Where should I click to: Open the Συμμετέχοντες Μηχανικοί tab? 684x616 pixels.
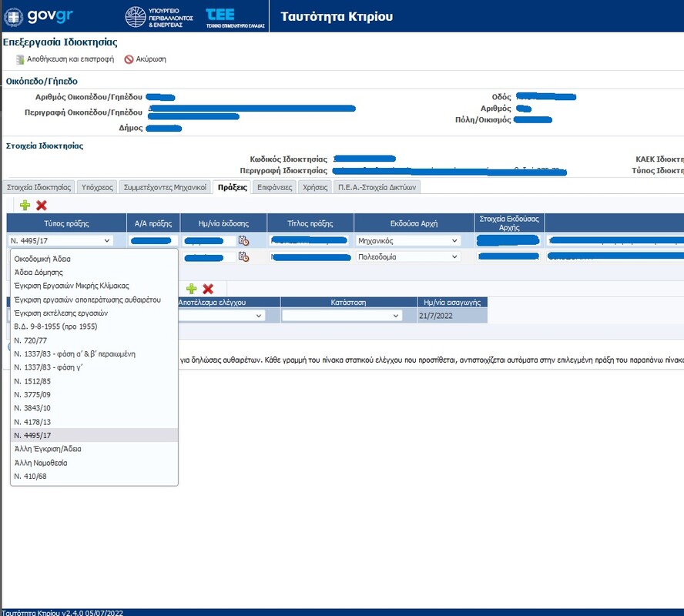click(x=165, y=186)
